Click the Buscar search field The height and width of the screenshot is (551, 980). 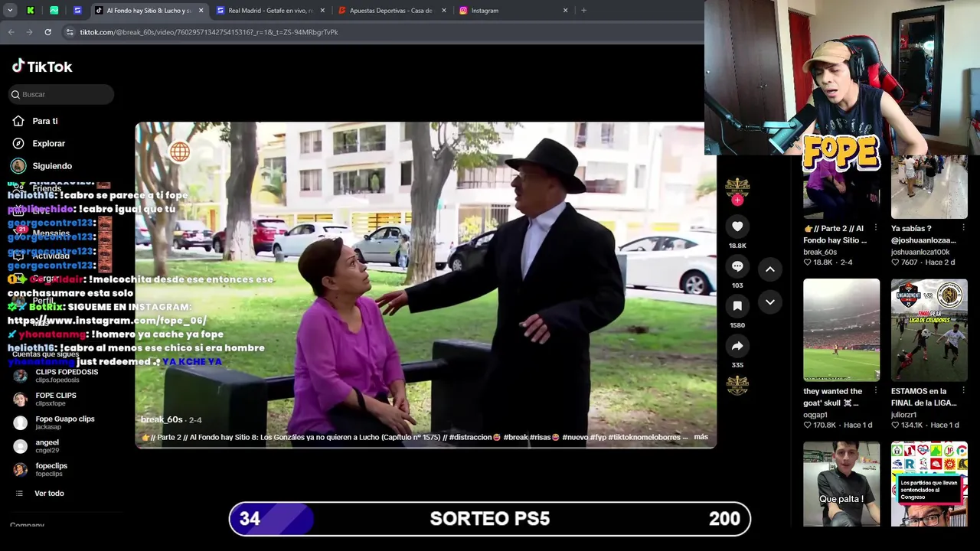click(x=61, y=94)
